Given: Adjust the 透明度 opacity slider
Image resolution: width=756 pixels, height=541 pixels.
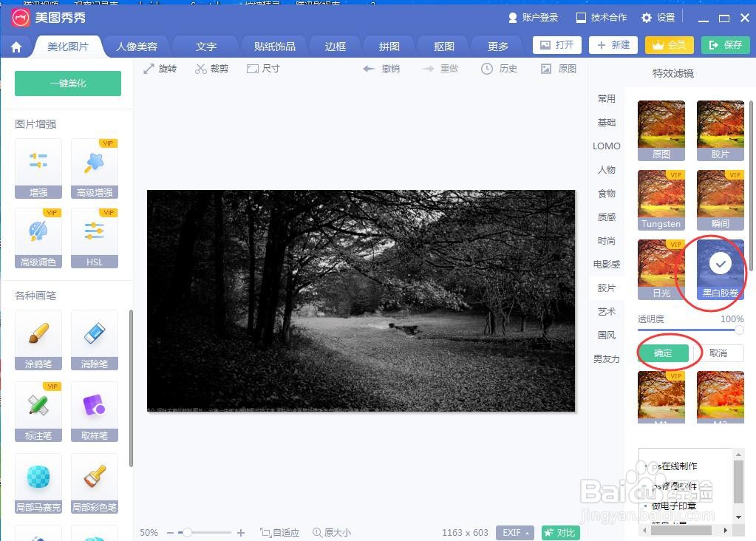Looking at the screenshot, I should (739, 330).
